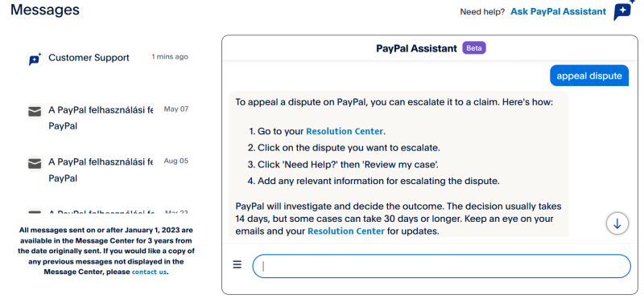Click the PayPal Assistant chat icon at top right
Screen dimensions: 644x303
tap(623, 10)
